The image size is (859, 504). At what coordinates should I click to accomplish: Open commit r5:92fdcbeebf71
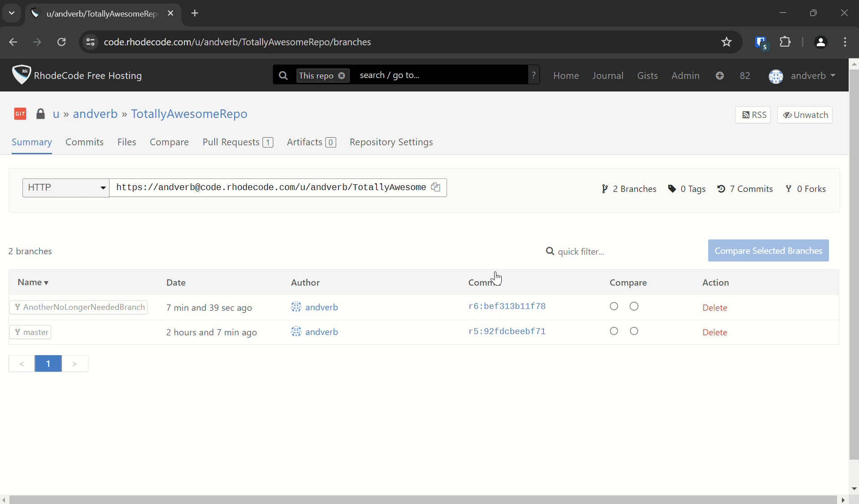point(507,331)
